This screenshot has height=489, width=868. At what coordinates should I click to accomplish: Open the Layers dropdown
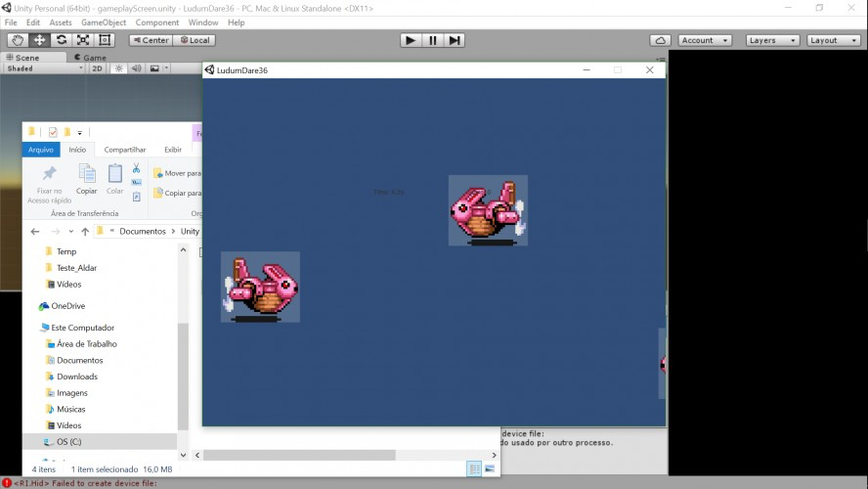coord(773,40)
